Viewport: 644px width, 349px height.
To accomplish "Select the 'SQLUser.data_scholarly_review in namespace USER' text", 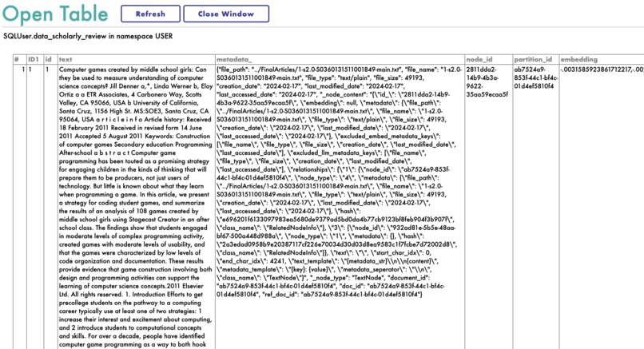I will (88, 36).
